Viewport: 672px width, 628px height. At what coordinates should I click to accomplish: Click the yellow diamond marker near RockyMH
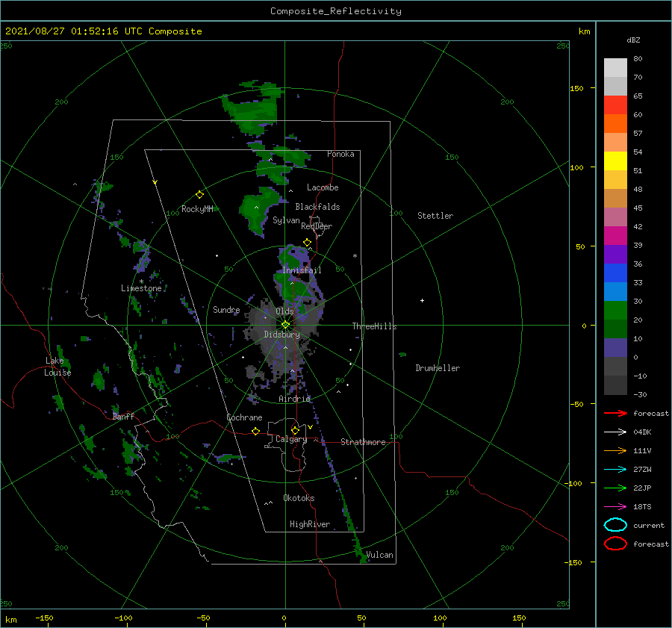point(199,195)
